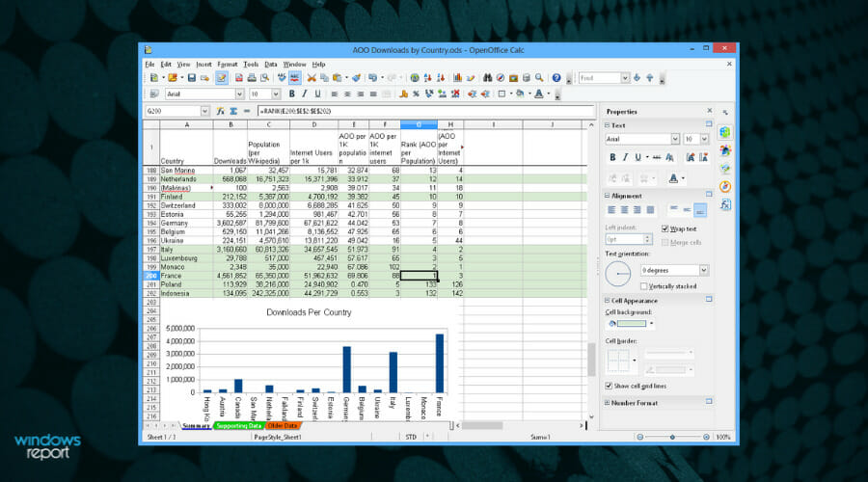Toggle Edit File mode icon

[x=222, y=78]
